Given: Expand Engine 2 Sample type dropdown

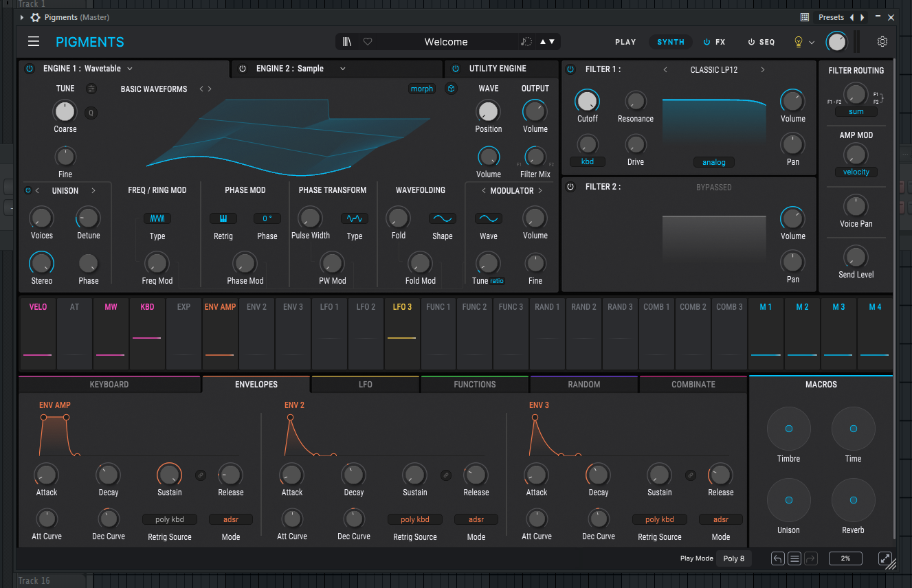Looking at the screenshot, I should tap(343, 69).
